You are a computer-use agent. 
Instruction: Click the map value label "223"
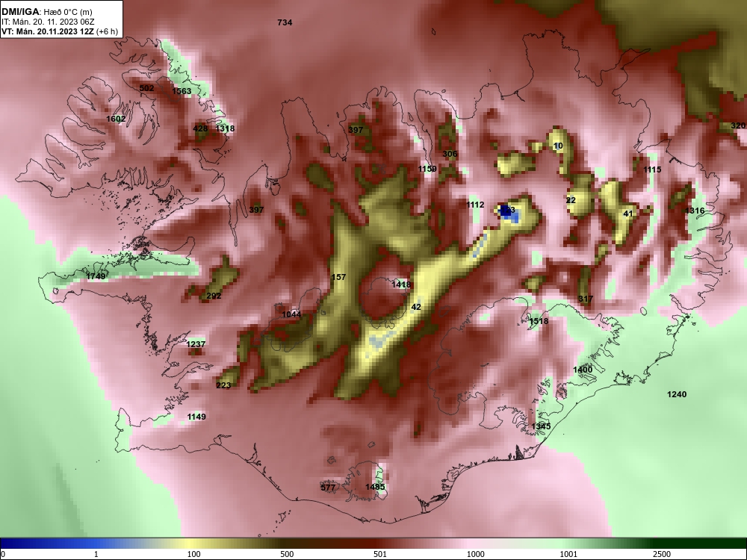(x=223, y=385)
